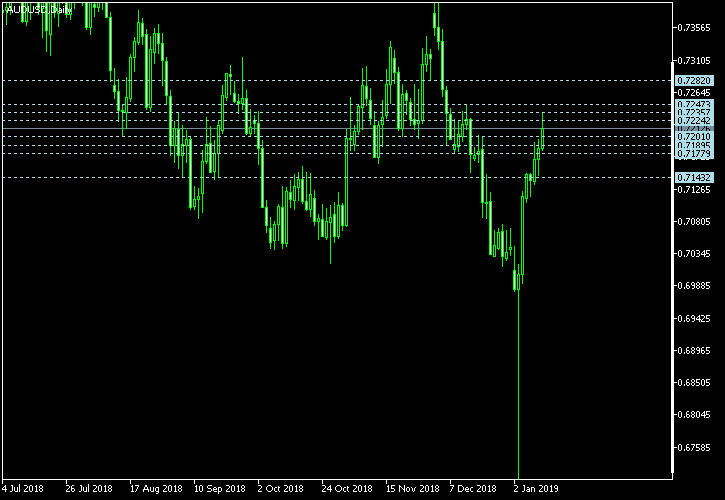This screenshot has width=725, height=500.
Task: Click the 0.71265 price scale value
Action: tap(694, 190)
